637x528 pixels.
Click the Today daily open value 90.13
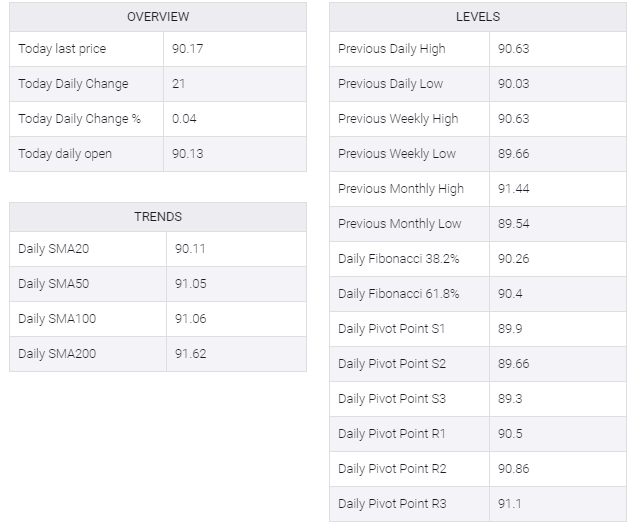pos(186,154)
